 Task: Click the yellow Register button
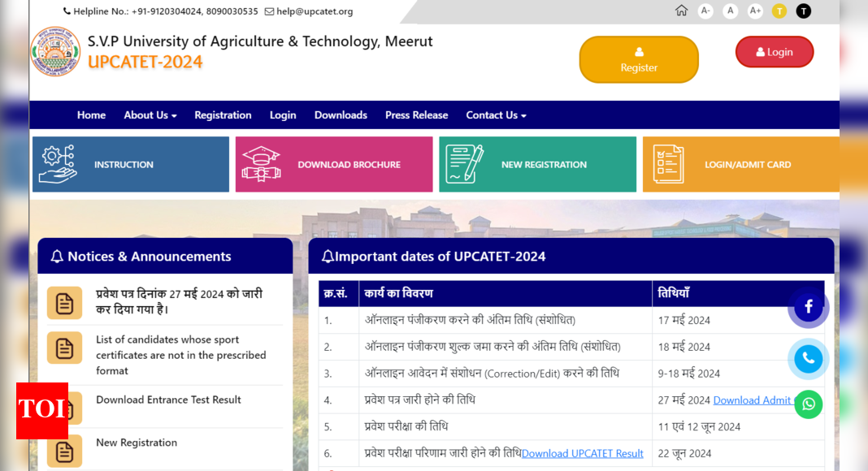coord(639,59)
